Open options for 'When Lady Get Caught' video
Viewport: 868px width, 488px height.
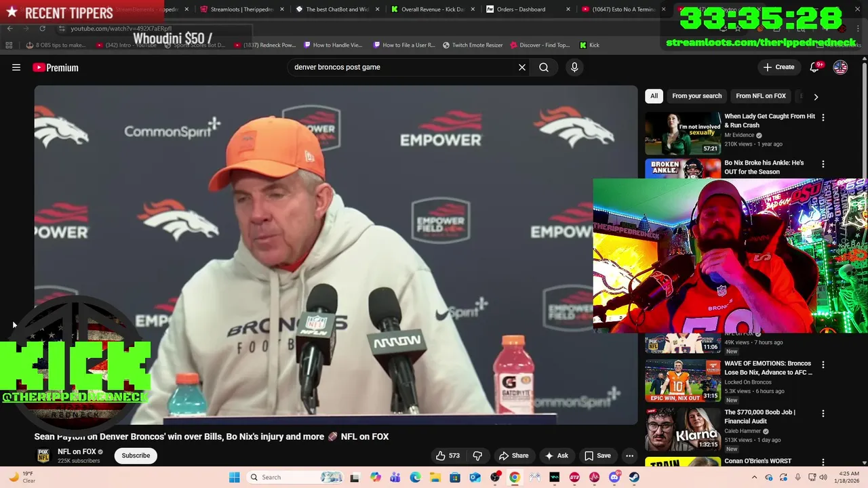823,117
